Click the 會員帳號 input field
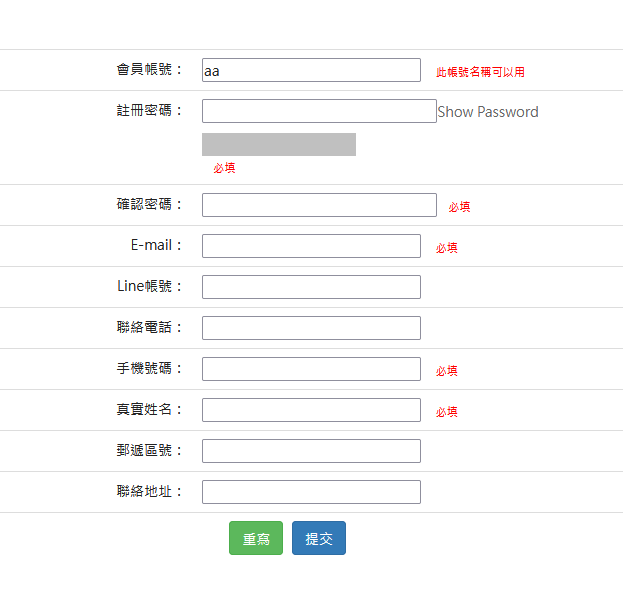The image size is (623, 596). [311, 70]
